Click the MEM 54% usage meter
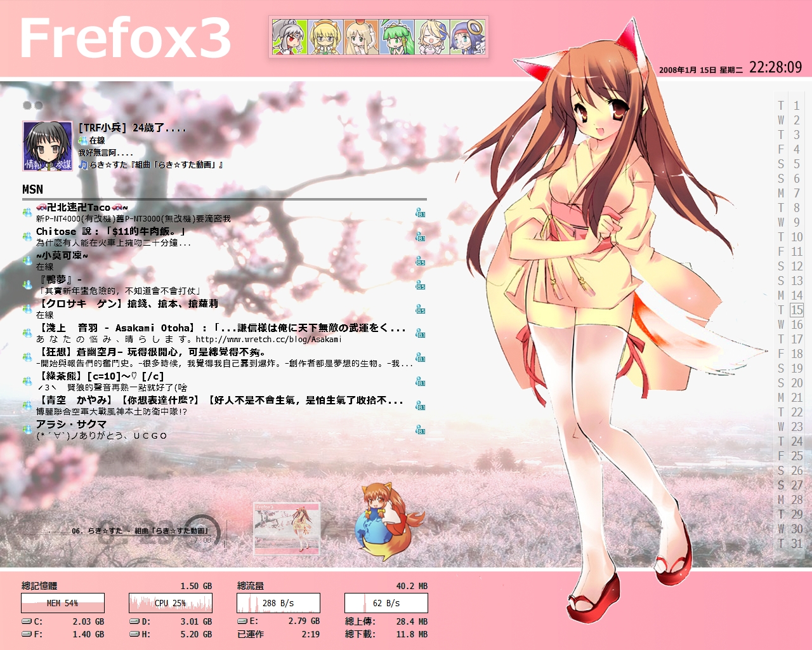Viewport: 812px width, 650px height. (x=63, y=603)
